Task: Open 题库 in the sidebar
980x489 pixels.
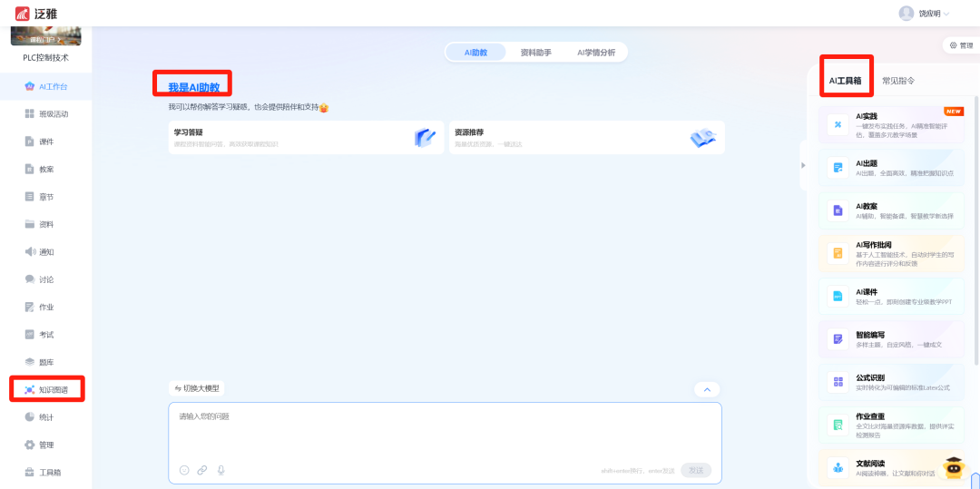Action: click(46, 362)
